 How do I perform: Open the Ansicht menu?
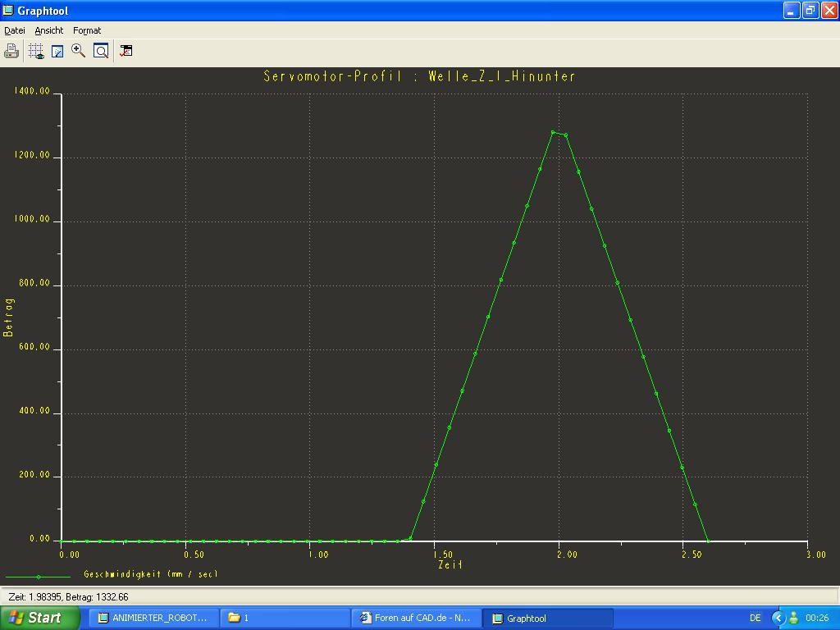point(49,30)
